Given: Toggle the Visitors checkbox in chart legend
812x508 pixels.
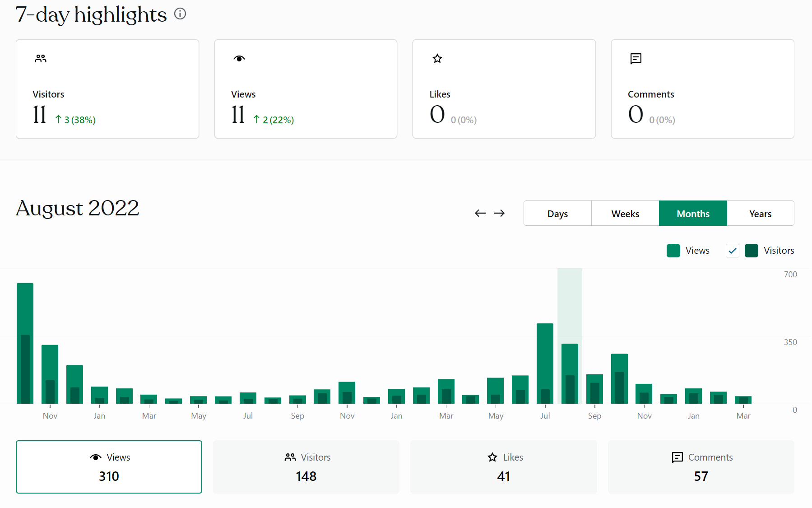Looking at the screenshot, I should tap(732, 251).
